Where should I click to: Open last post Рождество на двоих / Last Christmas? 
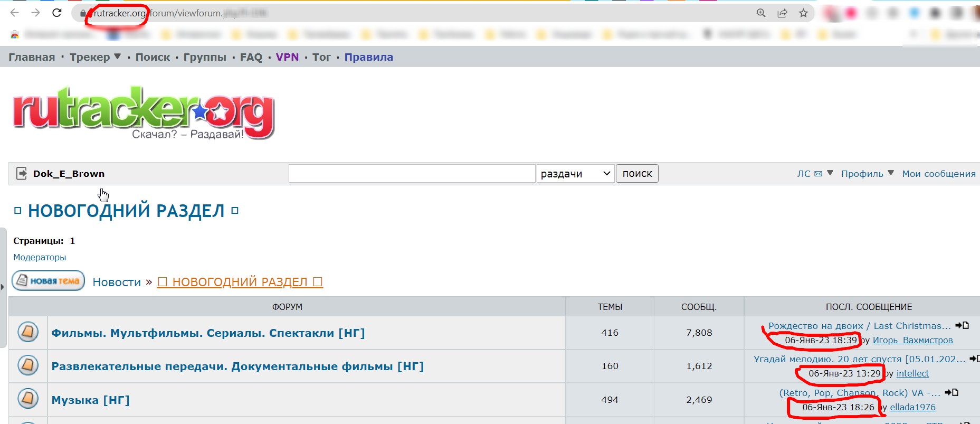pyautogui.click(x=860, y=326)
